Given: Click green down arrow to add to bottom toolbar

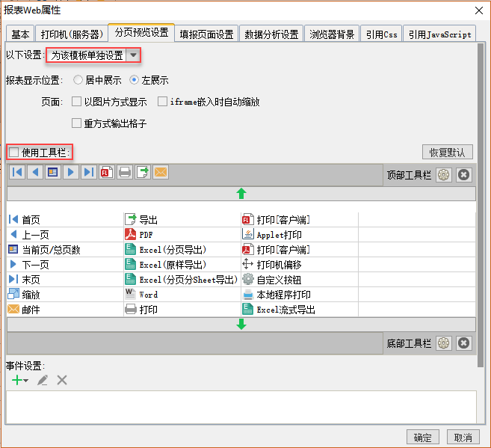Looking at the screenshot, I should [x=241, y=325].
